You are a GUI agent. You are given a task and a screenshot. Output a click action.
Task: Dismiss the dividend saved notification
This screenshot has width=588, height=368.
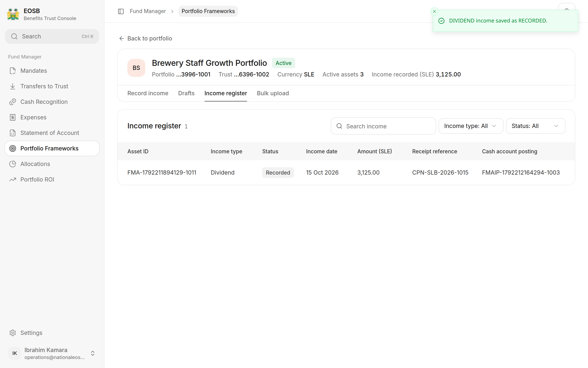point(434,11)
